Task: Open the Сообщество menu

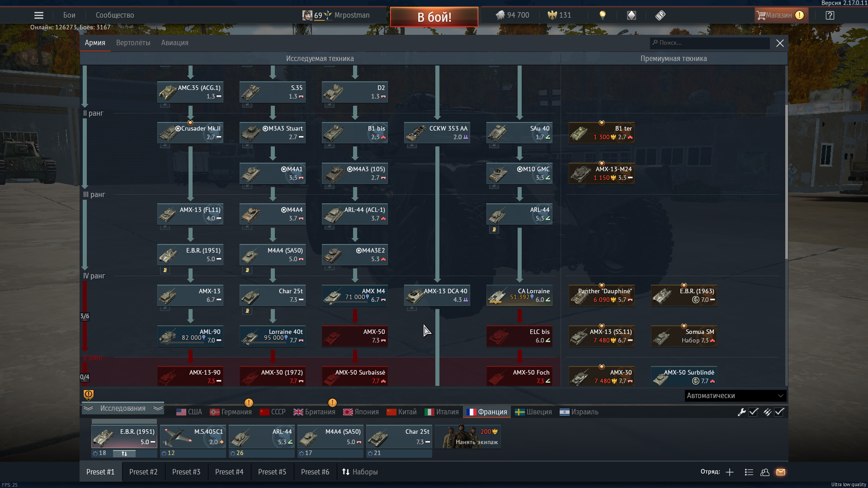Action: click(115, 15)
